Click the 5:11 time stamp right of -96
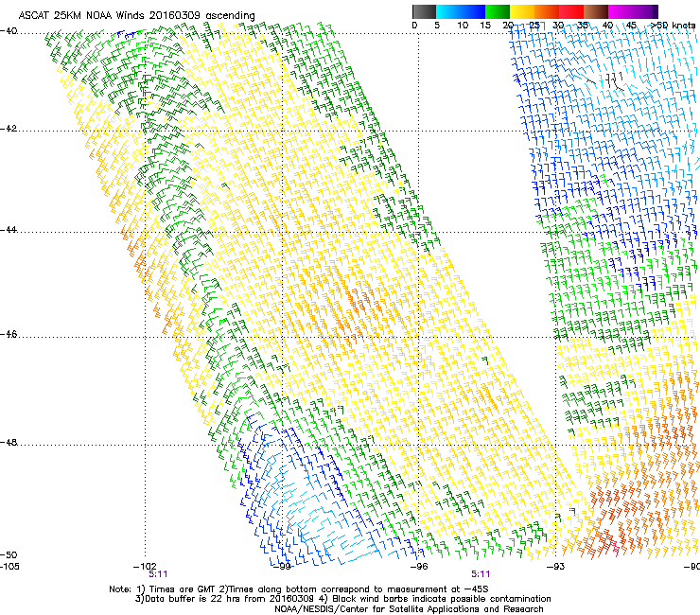This screenshot has height=615, width=700. click(481, 574)
